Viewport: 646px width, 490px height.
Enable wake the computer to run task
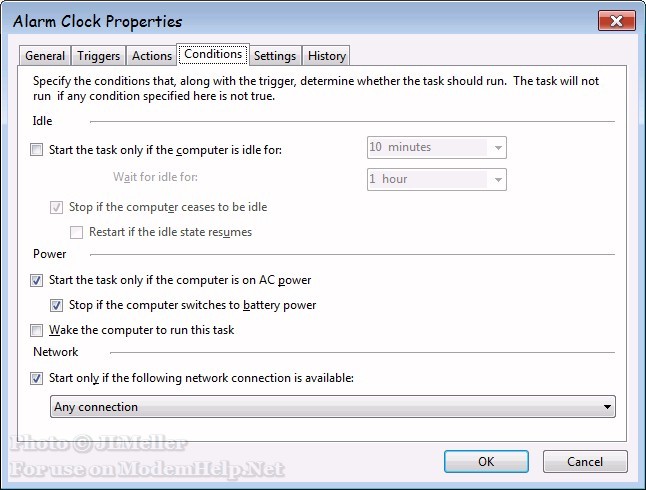37,330
